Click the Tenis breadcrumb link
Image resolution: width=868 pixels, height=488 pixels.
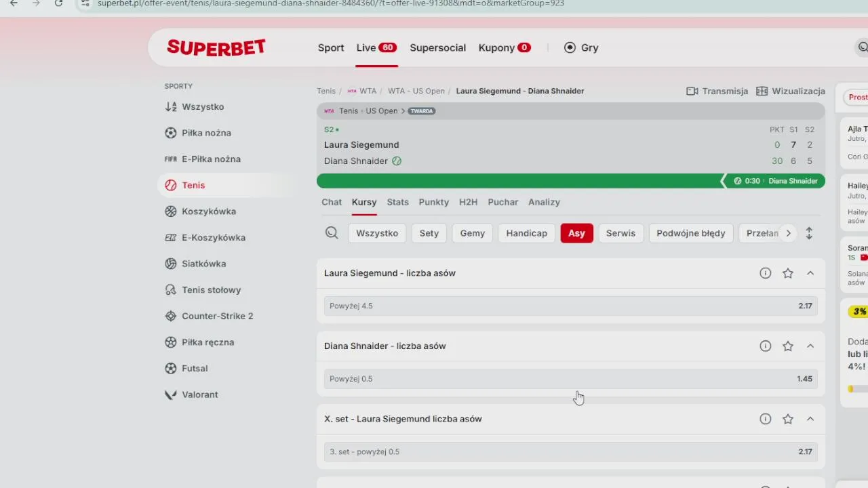pos(326,91)
